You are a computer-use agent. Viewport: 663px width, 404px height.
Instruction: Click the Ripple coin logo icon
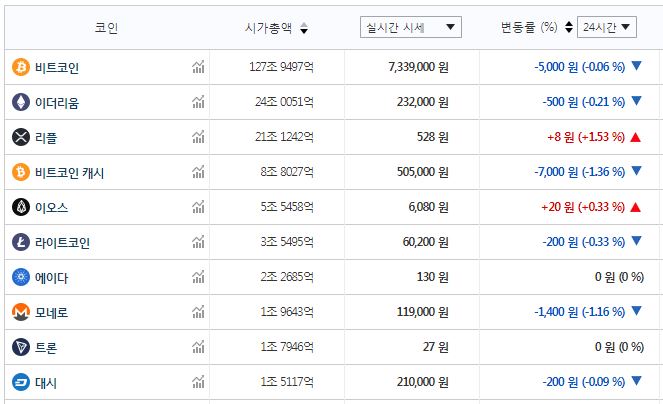(x=20, y=137)
